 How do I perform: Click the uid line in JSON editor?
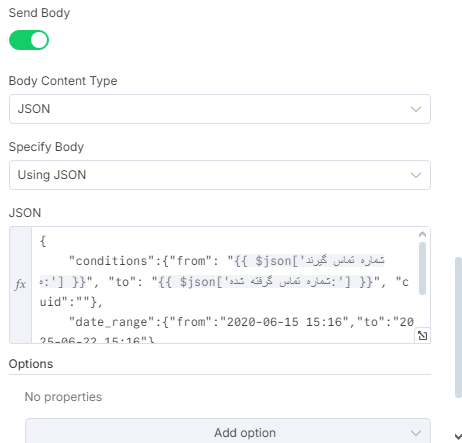pos(71,302)
